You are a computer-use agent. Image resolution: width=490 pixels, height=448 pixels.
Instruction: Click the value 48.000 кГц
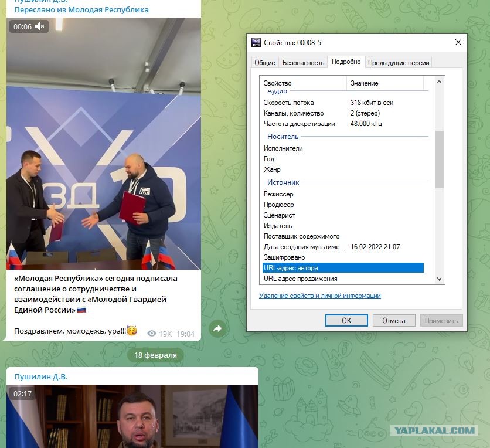coord(366,124)
